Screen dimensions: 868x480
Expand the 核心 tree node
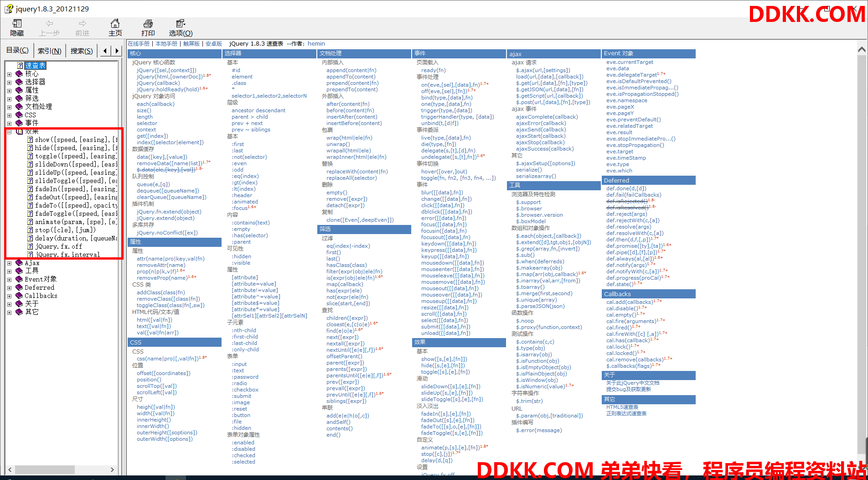coord(9,74)
